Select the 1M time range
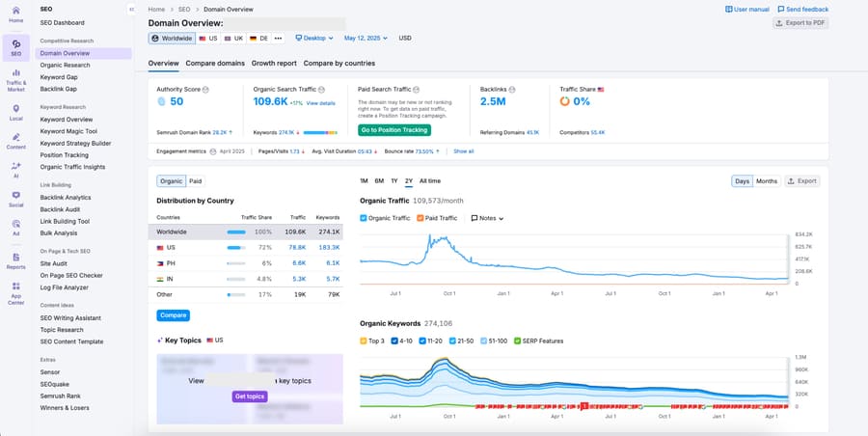 [364, 181]
